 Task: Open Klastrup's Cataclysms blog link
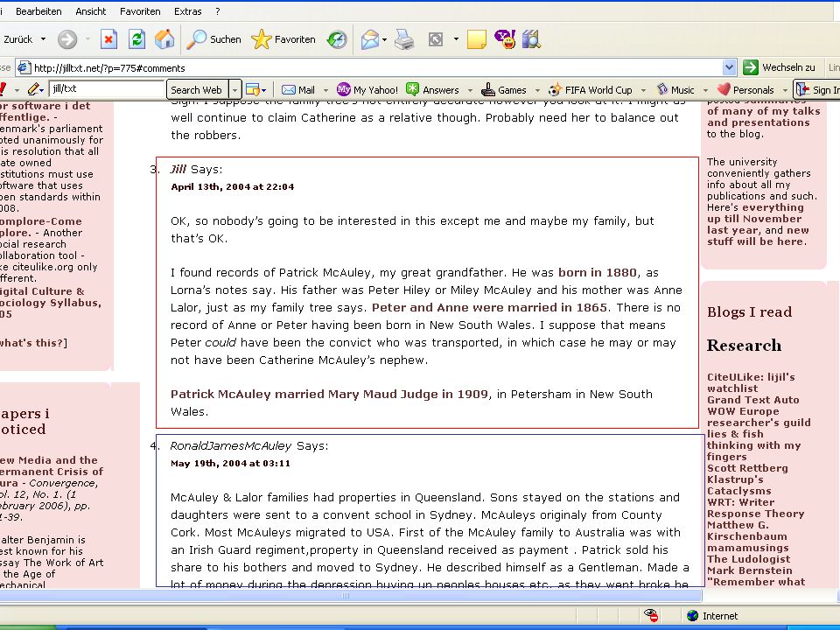pos(739,485)
